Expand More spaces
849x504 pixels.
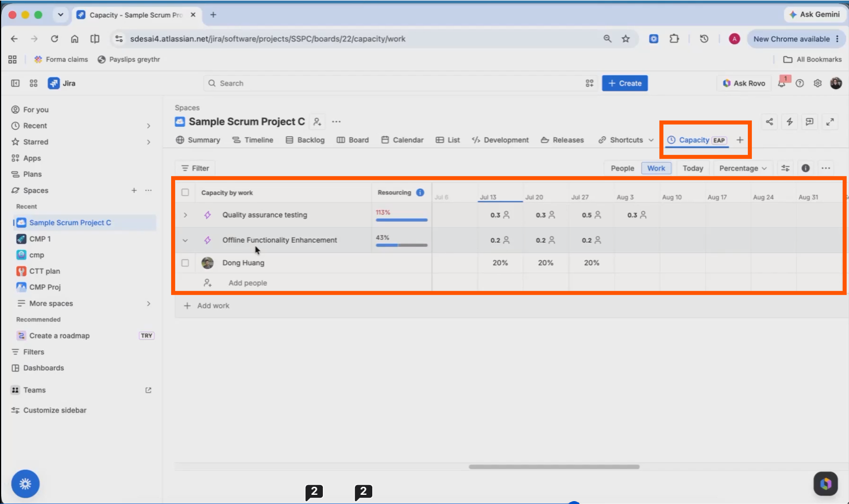tap(148, 304)
